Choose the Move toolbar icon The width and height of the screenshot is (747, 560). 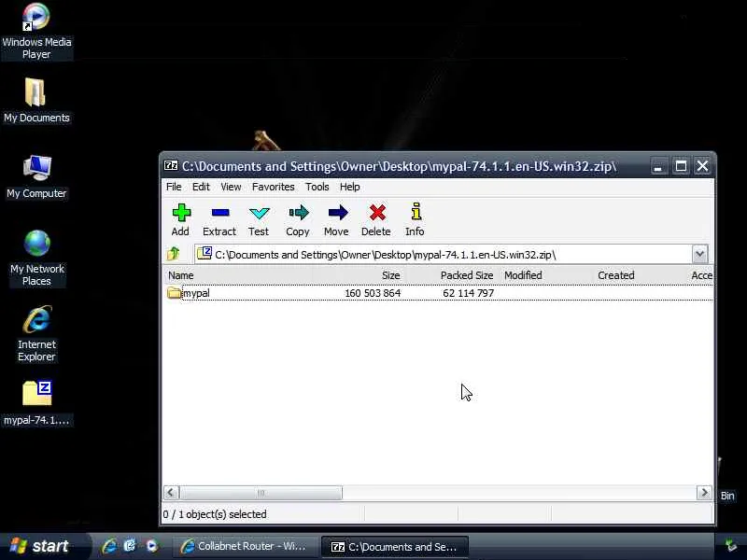pos(338,213)
